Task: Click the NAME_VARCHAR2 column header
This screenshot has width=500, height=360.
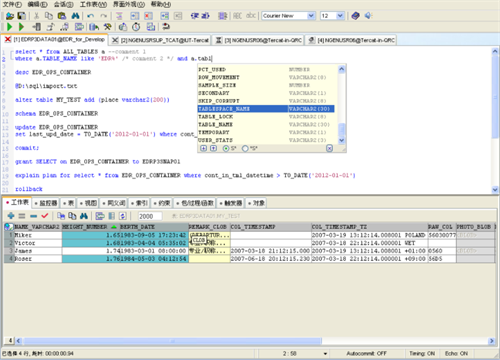Action: (x=37, y=227)
